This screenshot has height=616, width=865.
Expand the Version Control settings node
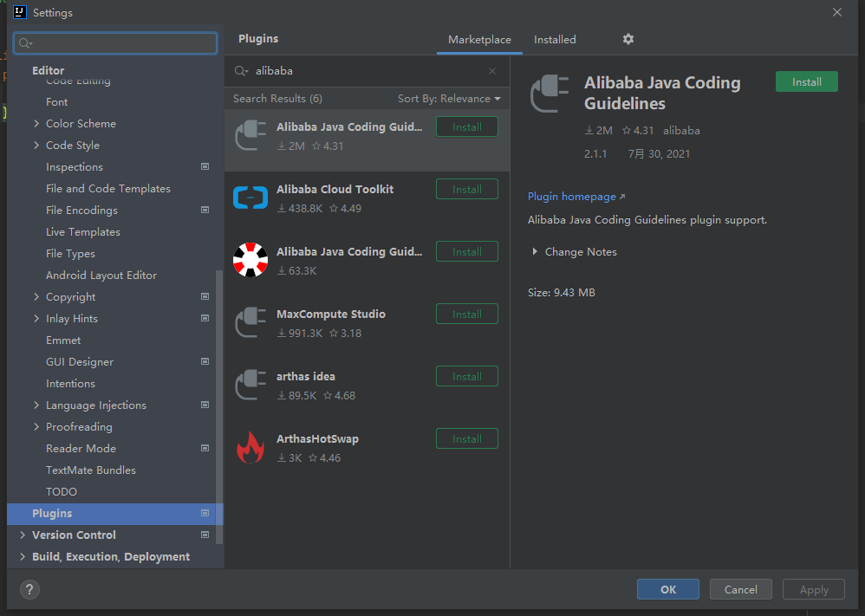(23, 535)
